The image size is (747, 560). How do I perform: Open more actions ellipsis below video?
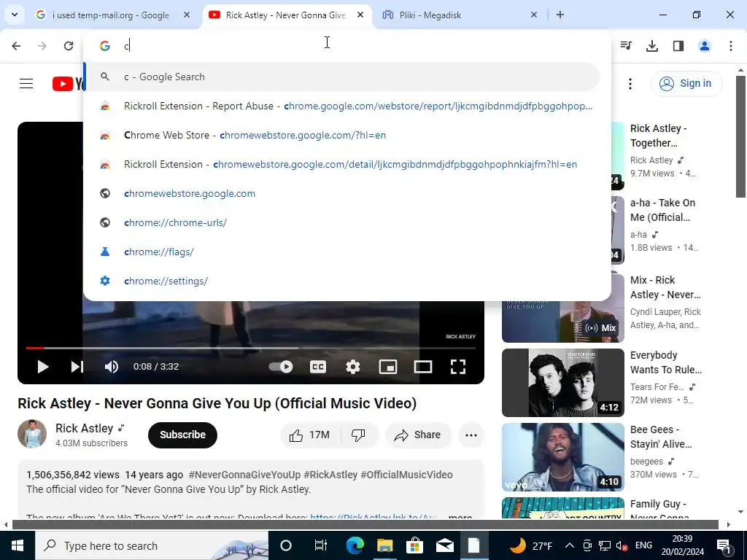coord(471,435)
